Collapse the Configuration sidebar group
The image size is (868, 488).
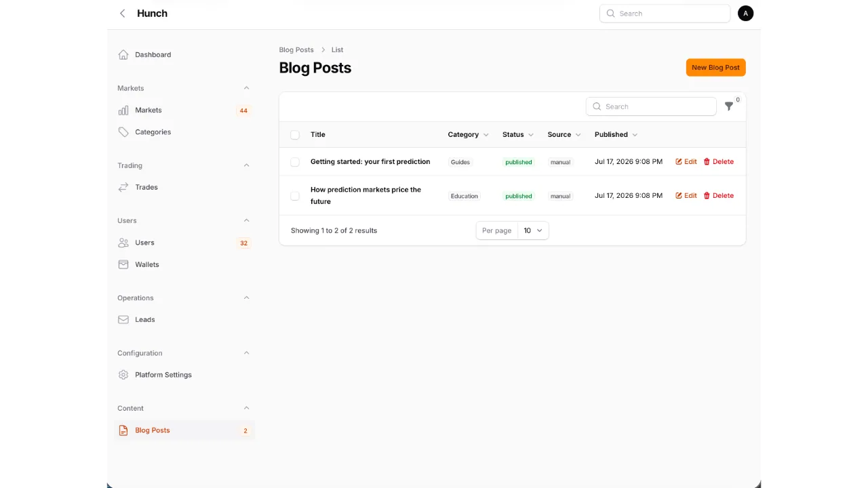tap(246, 353)
